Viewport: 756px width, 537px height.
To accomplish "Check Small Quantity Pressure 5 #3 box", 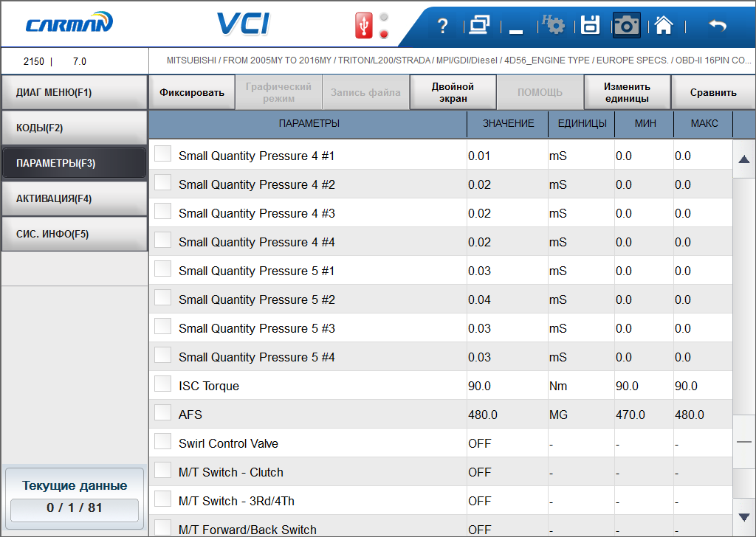I will tap(162, 327).
